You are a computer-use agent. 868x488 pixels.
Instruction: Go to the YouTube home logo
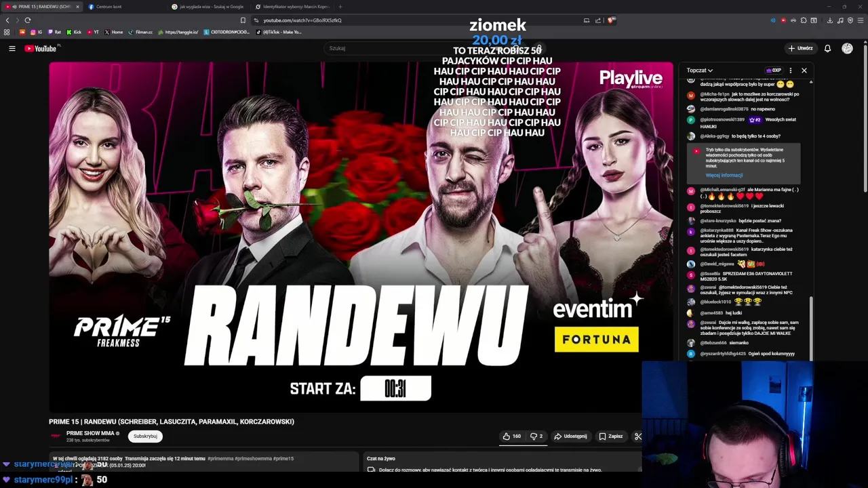point(42,48)
